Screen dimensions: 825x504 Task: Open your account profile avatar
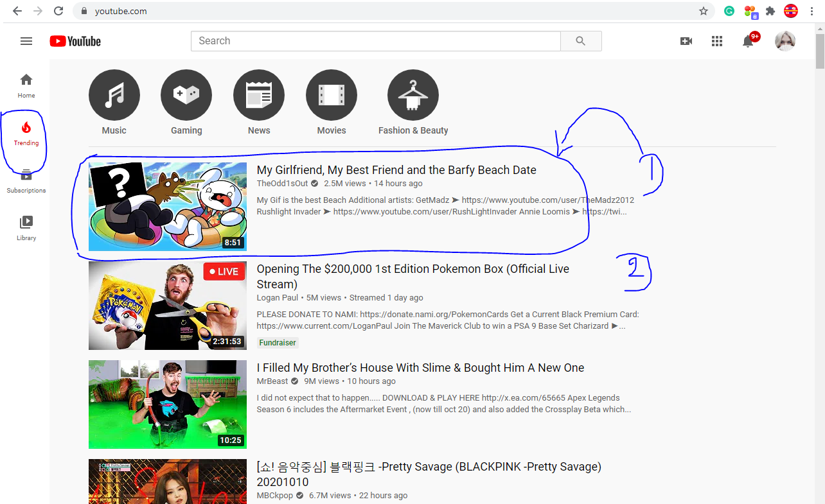[x=785, y=40]
